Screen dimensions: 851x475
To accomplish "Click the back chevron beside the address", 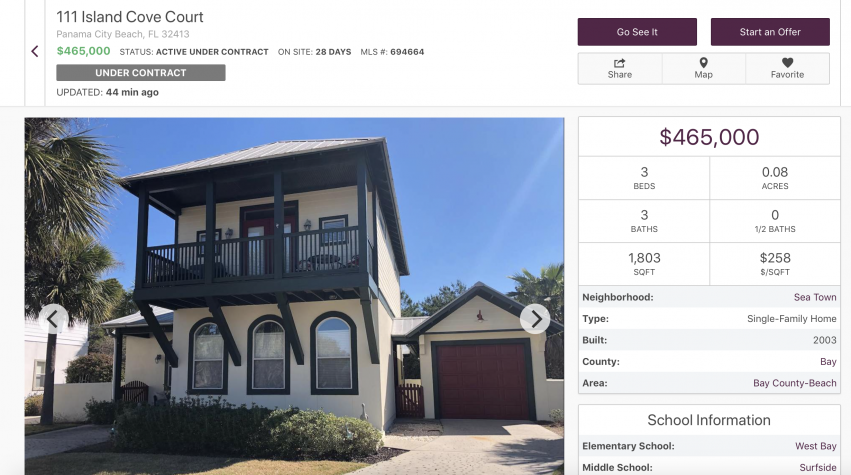I will click(x=35, y=52).
